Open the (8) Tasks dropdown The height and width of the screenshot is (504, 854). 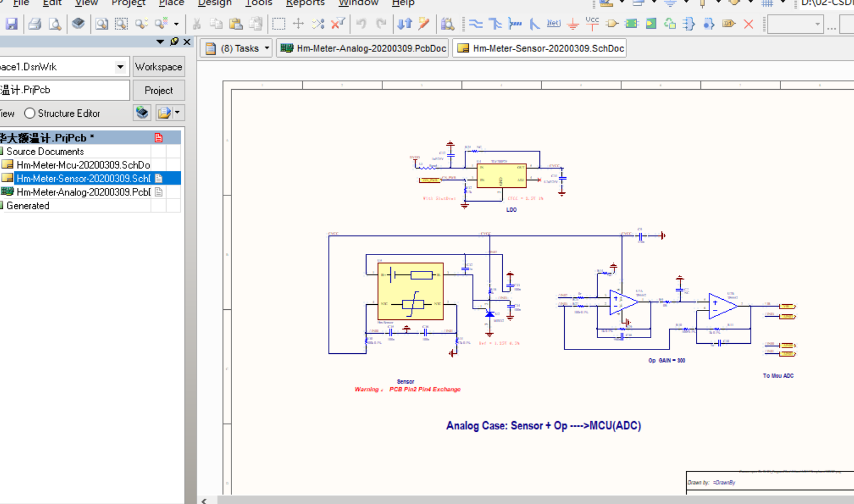(267, 49)
